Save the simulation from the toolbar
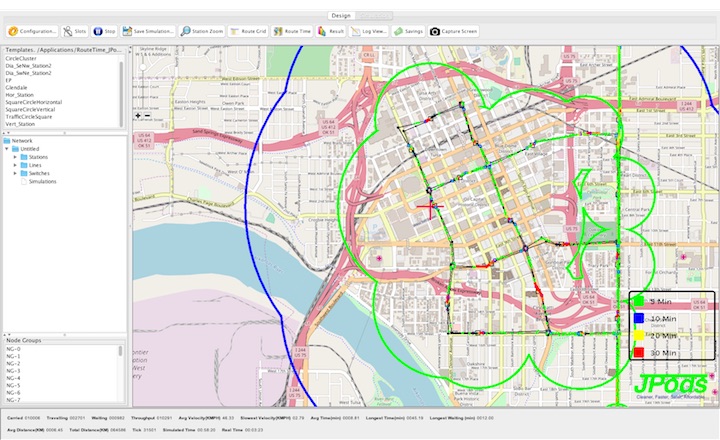The height and width of the screenshot is (440, 720). (x=150, y=31)
